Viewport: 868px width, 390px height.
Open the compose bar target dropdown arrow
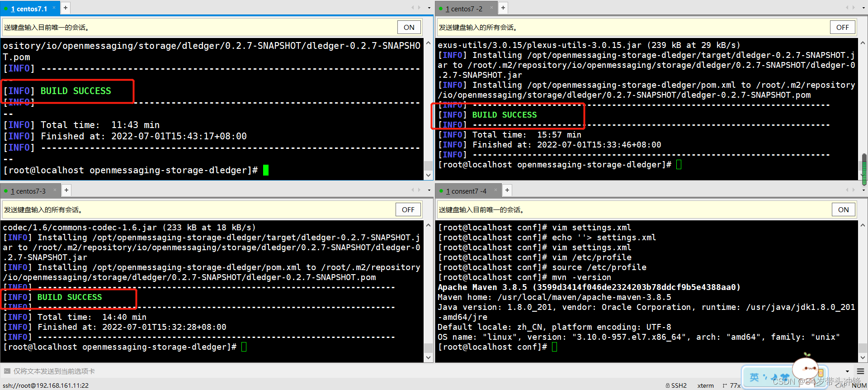(x=847, y=371)
